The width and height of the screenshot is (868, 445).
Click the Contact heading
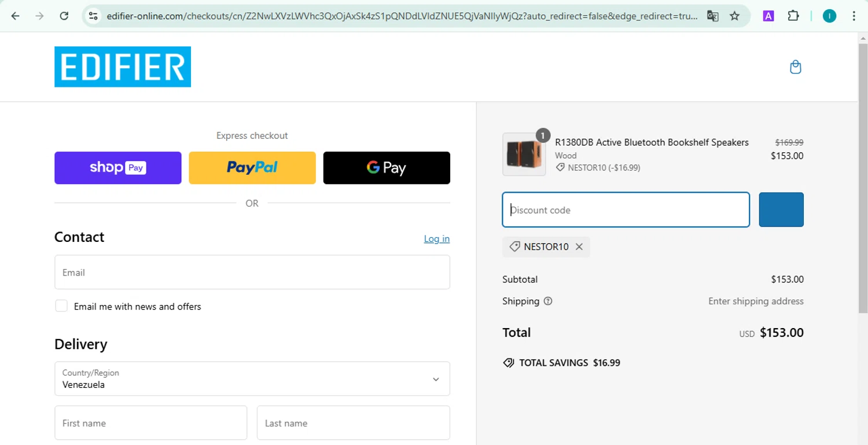coord(79,237)
